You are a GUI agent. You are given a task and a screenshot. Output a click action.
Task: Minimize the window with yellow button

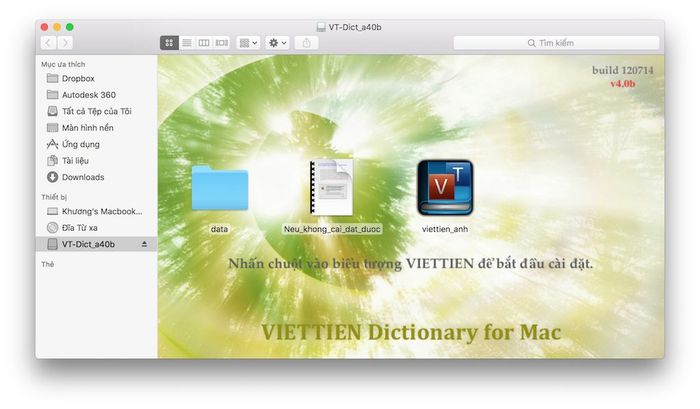point(57,27)
